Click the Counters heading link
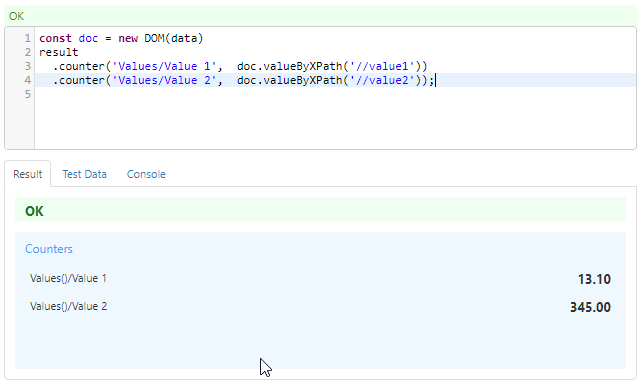 pyautogui.click(x=49, y=249)
